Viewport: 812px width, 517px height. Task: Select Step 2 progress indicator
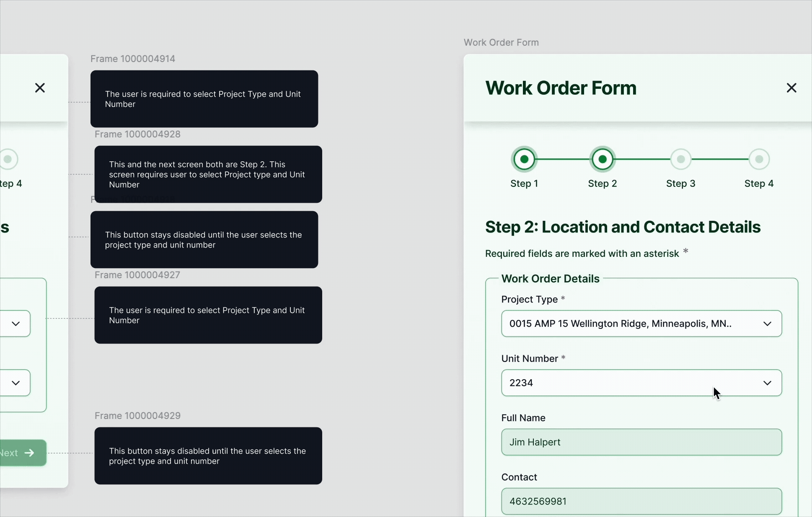(603, 159)
